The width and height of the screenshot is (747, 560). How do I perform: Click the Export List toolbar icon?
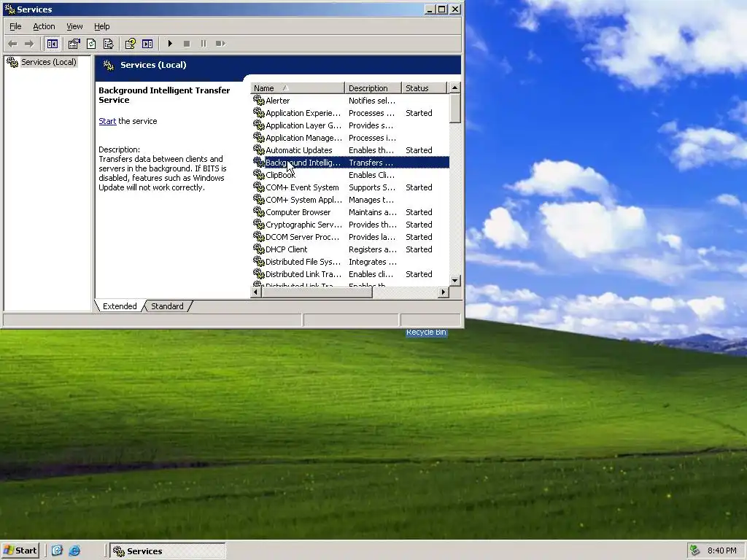pos(108,44)
